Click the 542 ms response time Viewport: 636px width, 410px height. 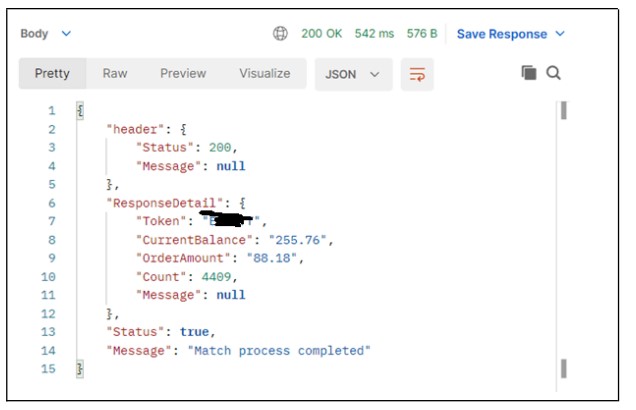coord(374,34)
